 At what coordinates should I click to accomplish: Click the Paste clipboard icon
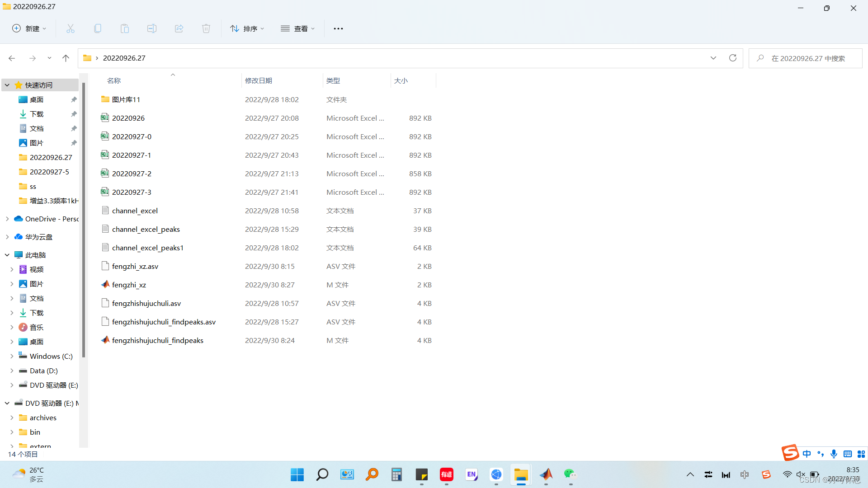(x=125, y=28)
